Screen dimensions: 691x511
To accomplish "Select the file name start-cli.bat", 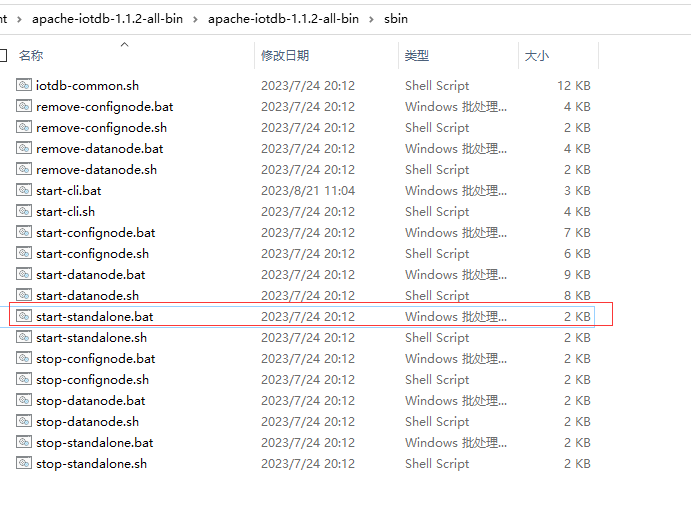I will [69, 191].
